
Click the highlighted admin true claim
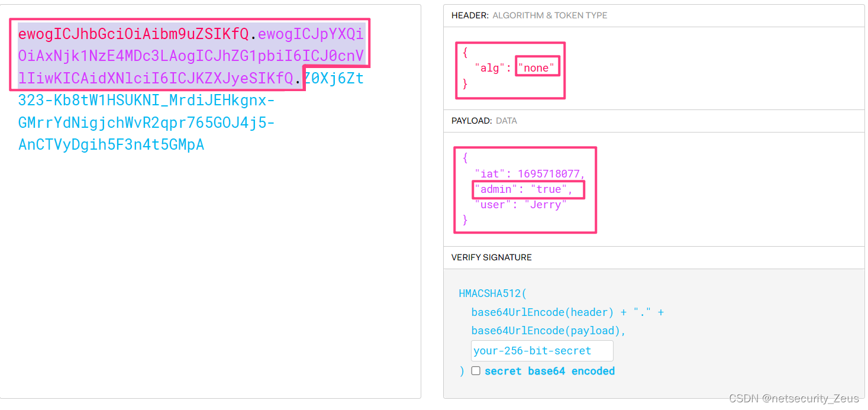[528, 189]
